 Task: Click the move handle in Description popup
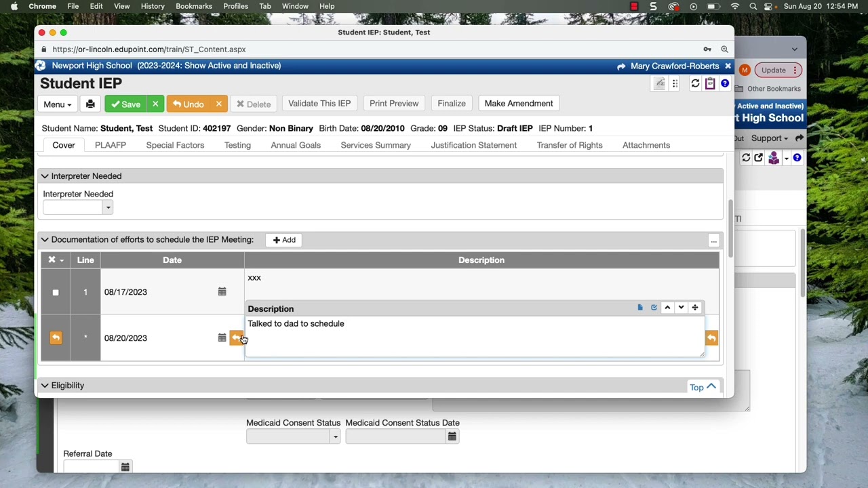coord(695,308)
